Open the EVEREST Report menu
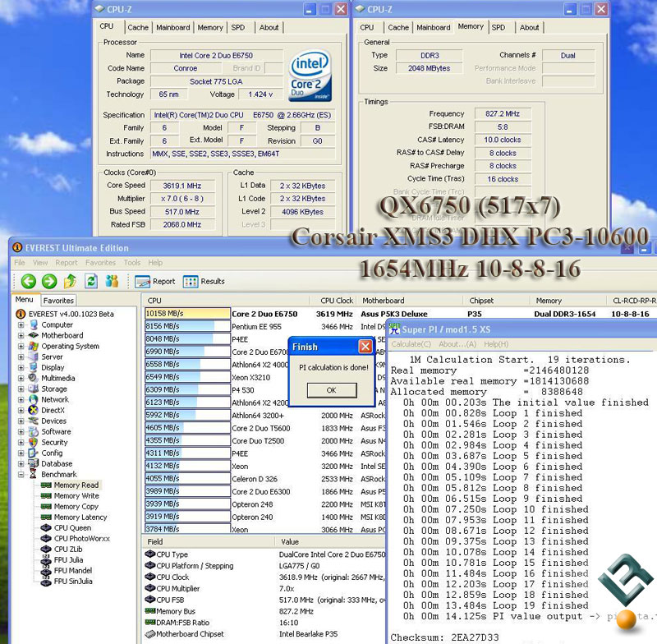The image size is (657, 644). tap(67, 263)
